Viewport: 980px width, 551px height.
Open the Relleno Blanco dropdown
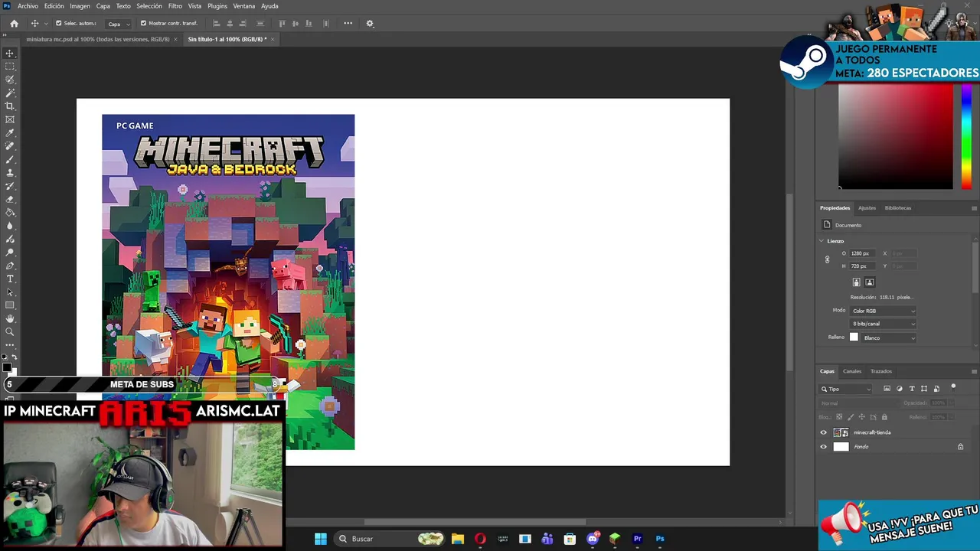(888, 337)
